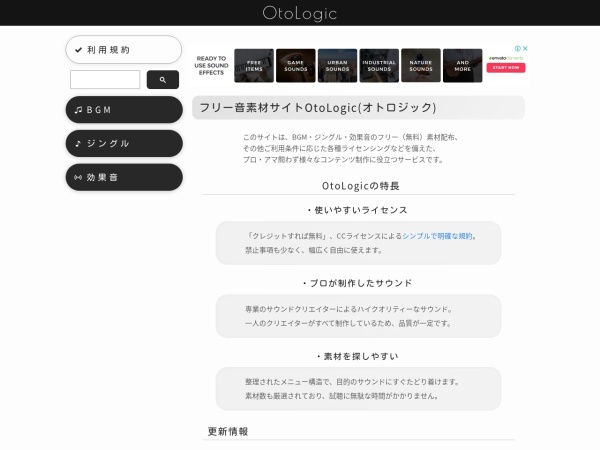Image resolution: width=600 pixels, height=450 pixels.
Task: Open the BGM category menu
Action: 124,110
